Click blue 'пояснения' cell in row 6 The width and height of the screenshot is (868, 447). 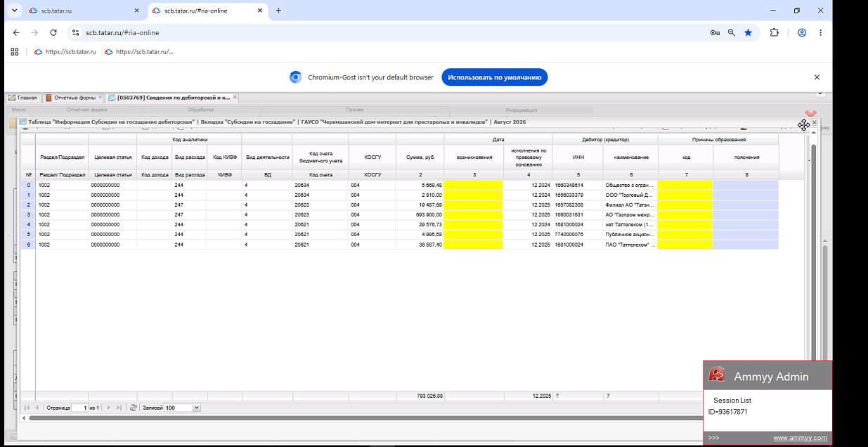pos(746,245)
